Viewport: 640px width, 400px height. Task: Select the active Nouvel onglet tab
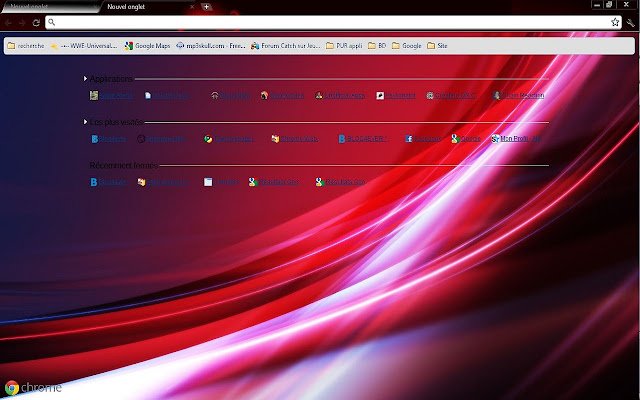[147, 7]
